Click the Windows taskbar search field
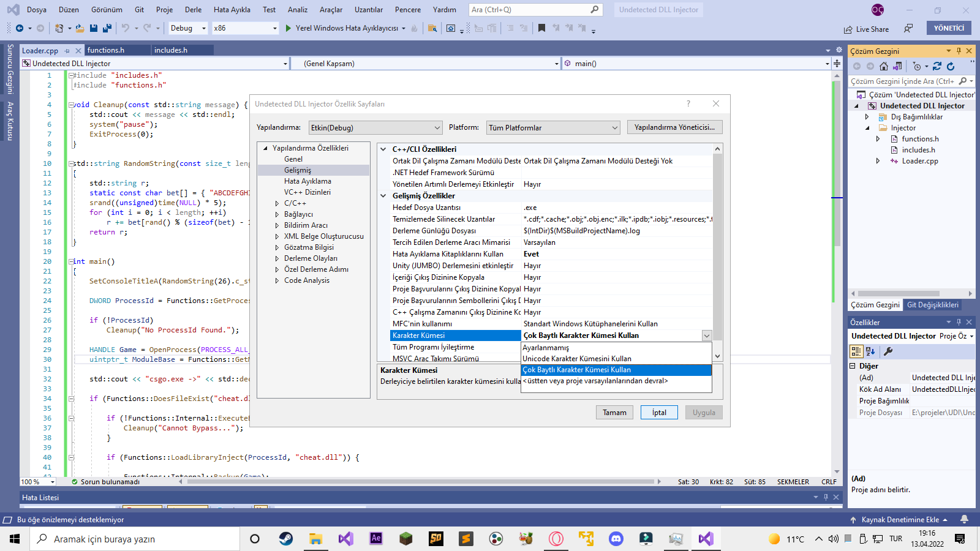980x551 pixels. coord(135,539)
